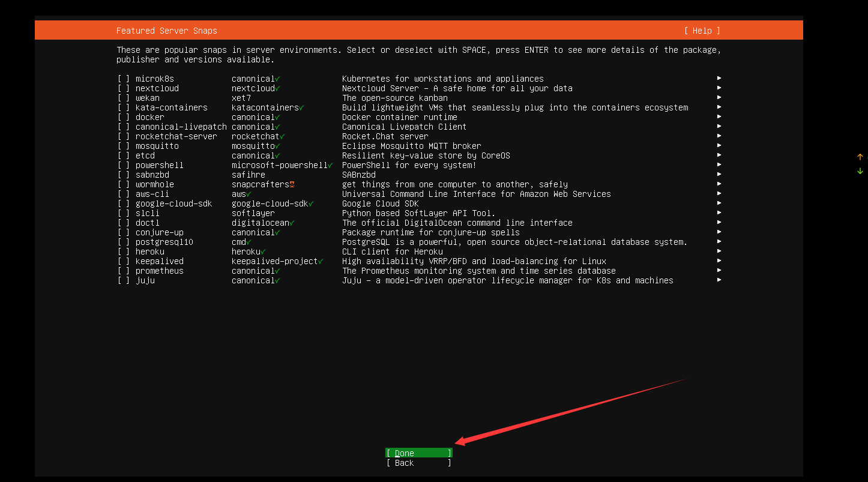Click the green down arrow icon
The width and height of the screenshot is (868, 482).
(860, 171)
